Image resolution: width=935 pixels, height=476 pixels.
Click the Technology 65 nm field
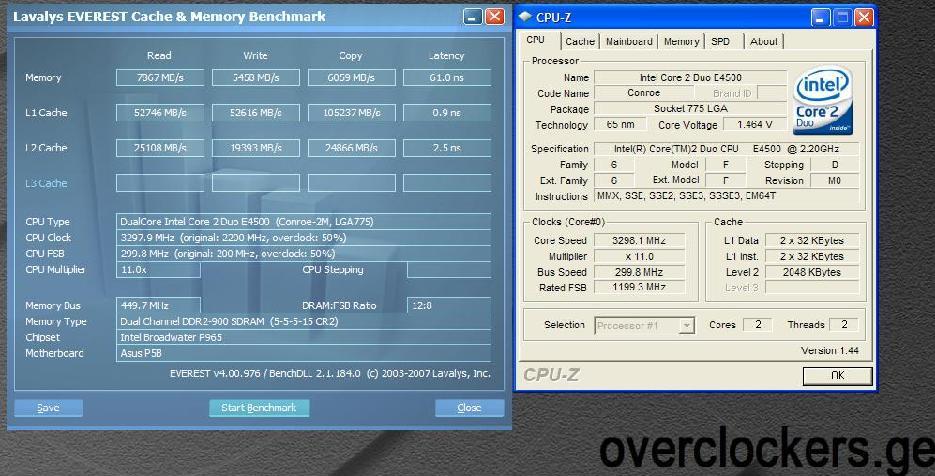tap(621, 125)
